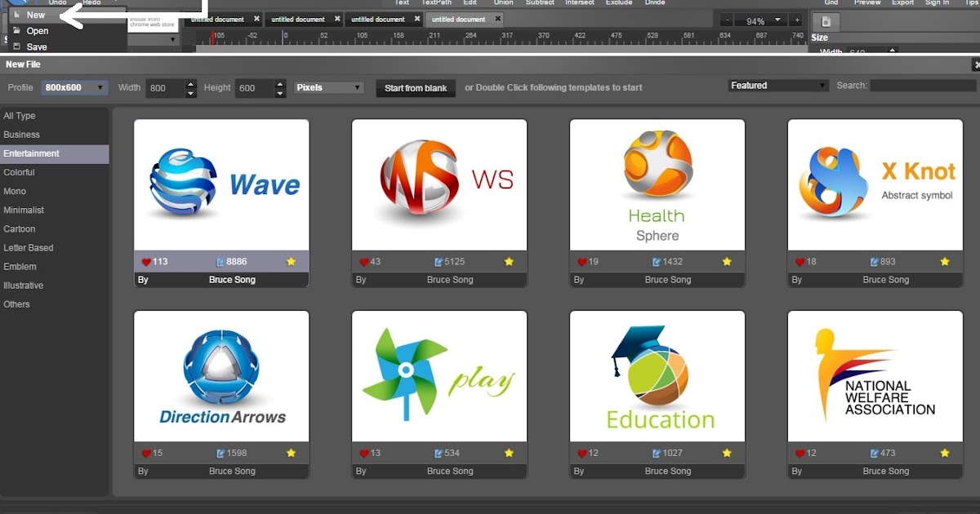
Task: Click Bruce Song author under Education template
Action: tap(668, 471)
